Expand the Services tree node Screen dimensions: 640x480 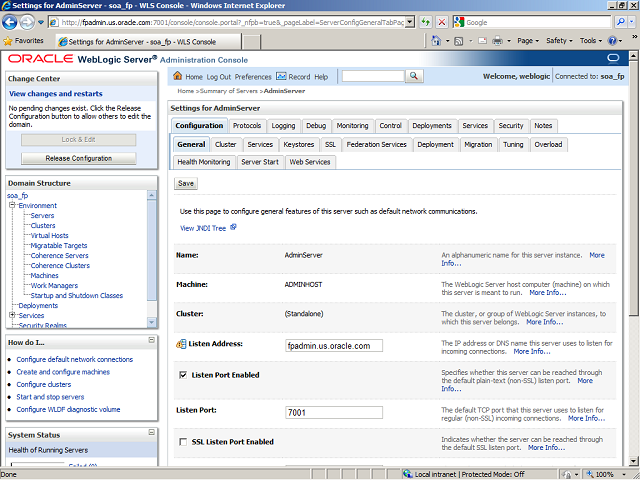pos(12,315)
